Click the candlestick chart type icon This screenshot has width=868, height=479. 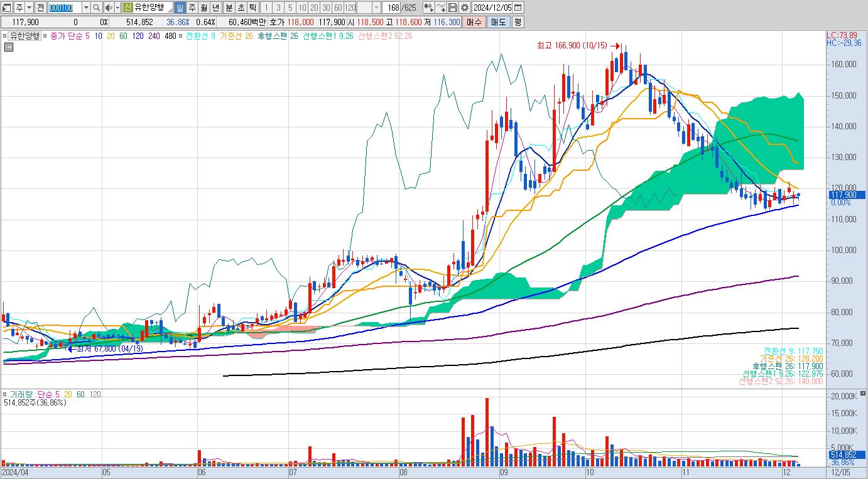pyautogui.click(x=428, y=8)
